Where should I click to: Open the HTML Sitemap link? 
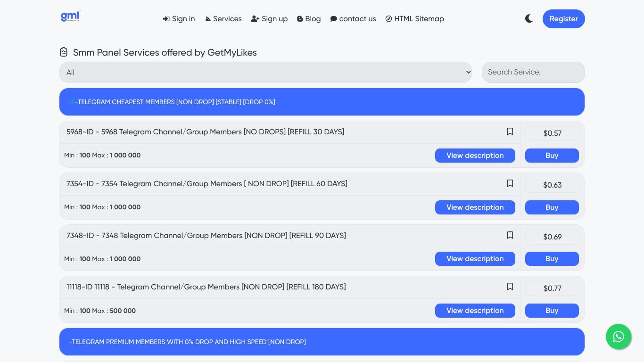[x=414, y=19]
